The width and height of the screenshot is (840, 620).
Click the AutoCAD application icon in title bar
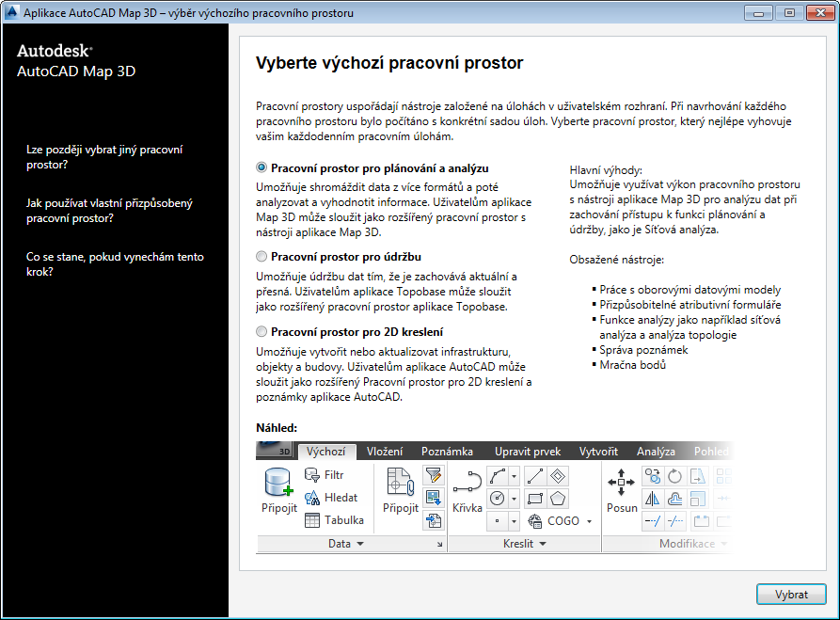pyautogui.click(x=11, y=12)
